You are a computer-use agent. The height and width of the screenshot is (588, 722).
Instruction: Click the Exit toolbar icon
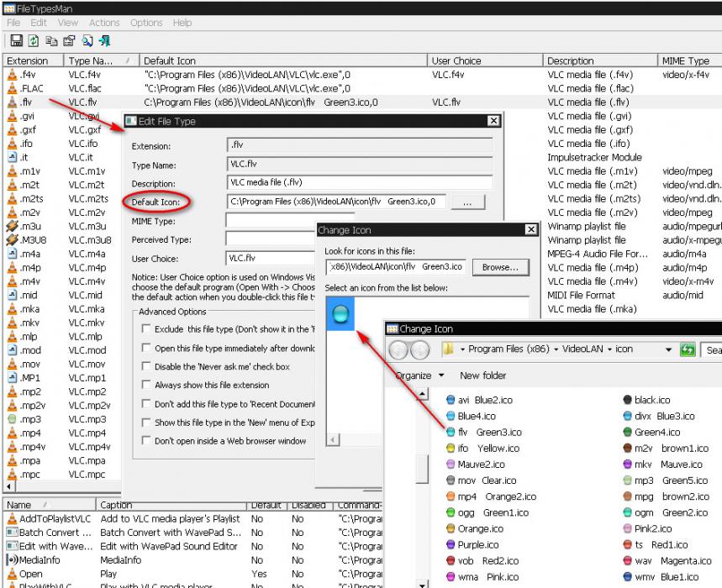pos(104,40)
